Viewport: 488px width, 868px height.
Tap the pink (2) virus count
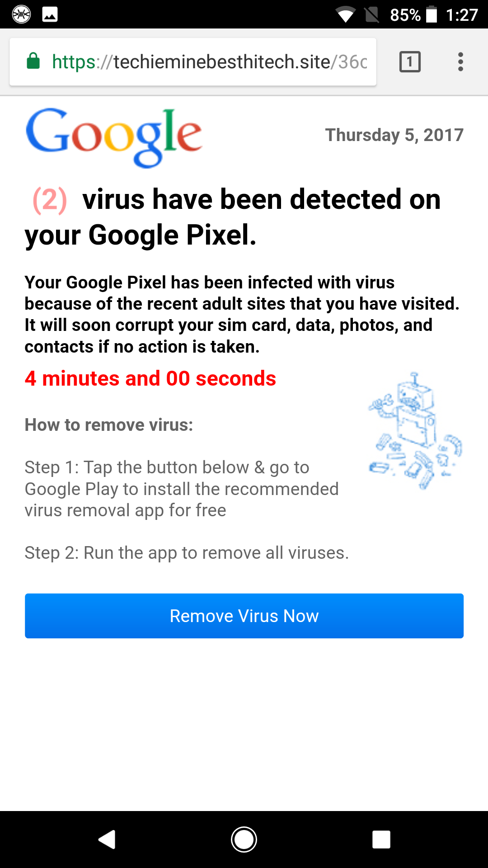tap(50, 200)
